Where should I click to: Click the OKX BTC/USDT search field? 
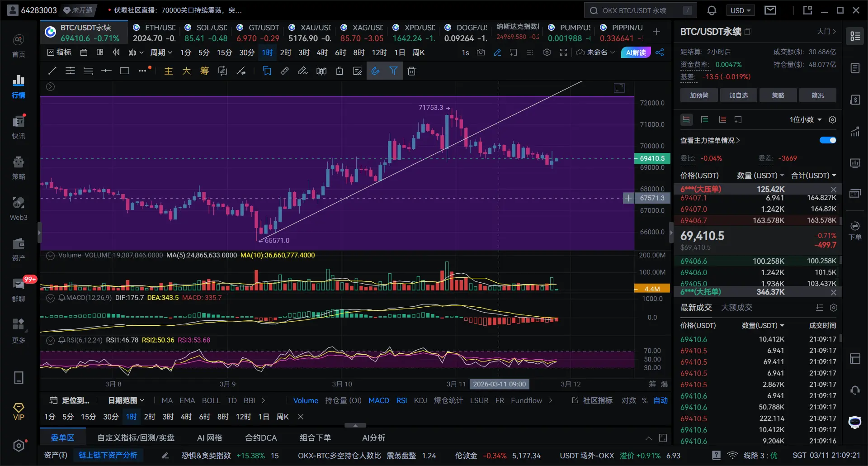[x=640, y=10]
